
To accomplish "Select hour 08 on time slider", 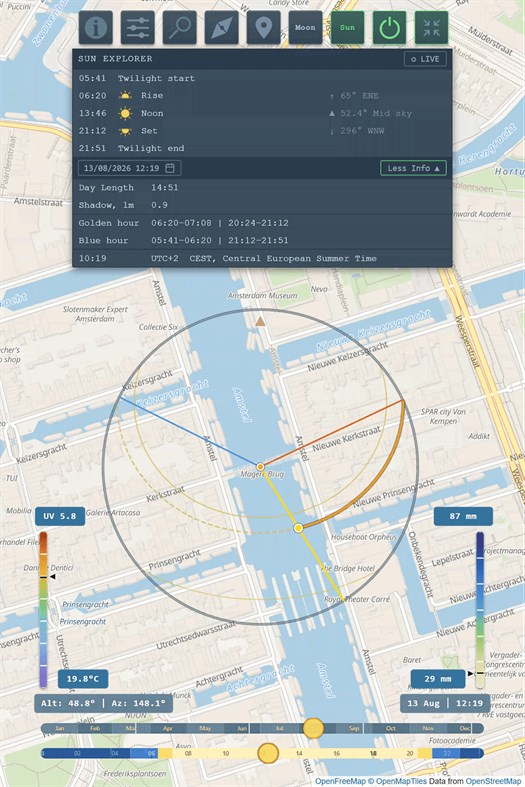I will 188,753.
